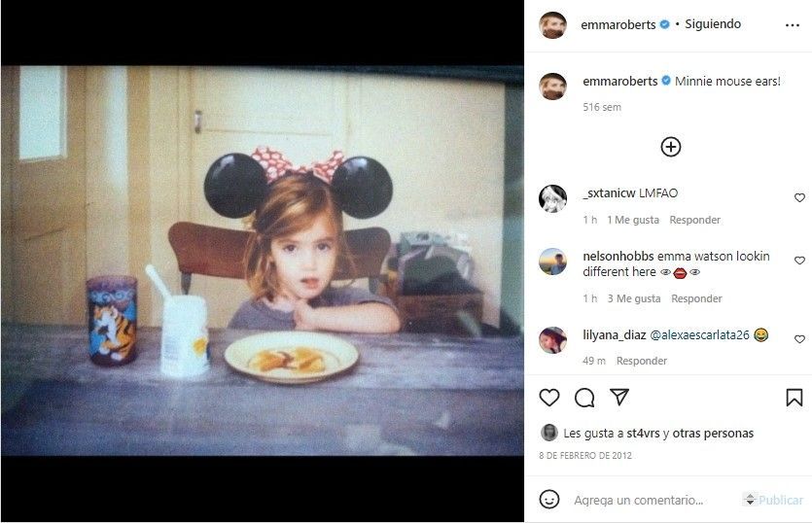Save post with the bookmark icon

point(794,398)
